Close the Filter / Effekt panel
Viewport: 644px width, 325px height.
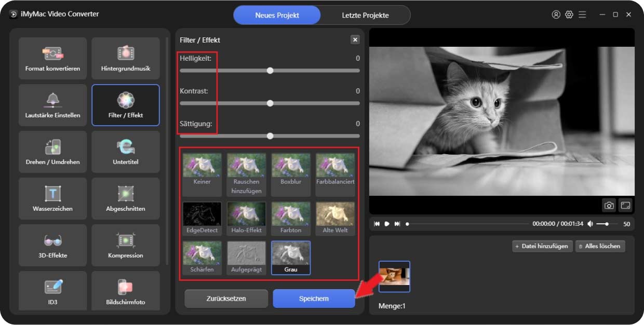[x=355, y=39]
